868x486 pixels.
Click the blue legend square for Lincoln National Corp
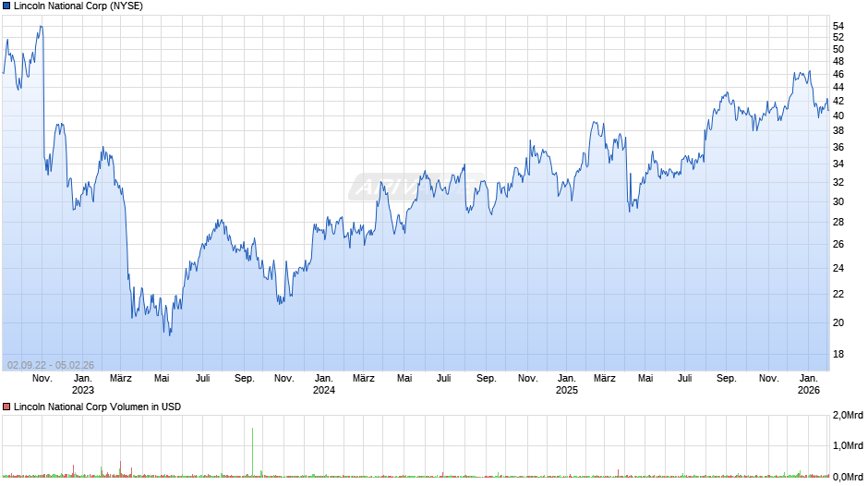6,6
